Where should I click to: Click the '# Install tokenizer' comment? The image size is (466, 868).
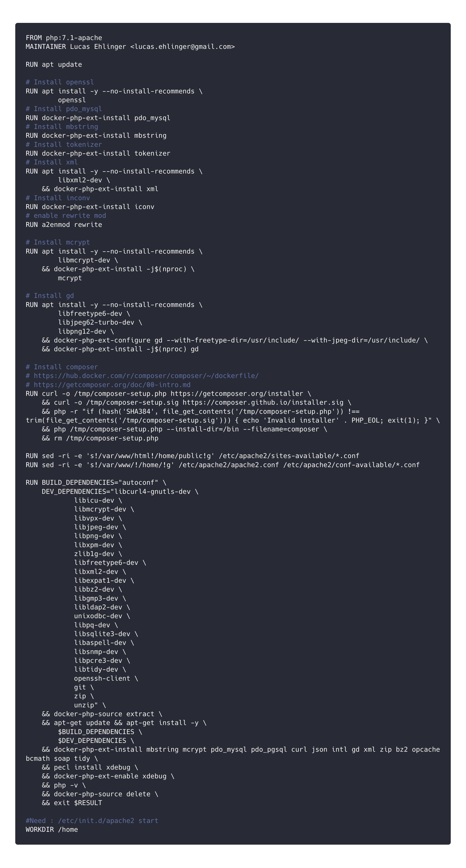pos(64,145)
